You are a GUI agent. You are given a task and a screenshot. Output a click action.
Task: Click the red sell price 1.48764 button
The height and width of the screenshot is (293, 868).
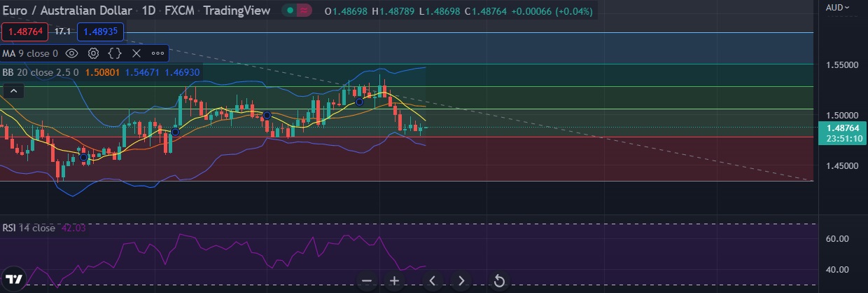[x=25, y=32]
